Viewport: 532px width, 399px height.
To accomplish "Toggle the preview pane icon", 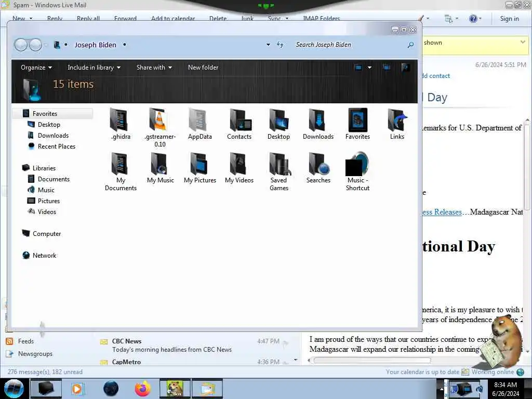I will [387, 68].
